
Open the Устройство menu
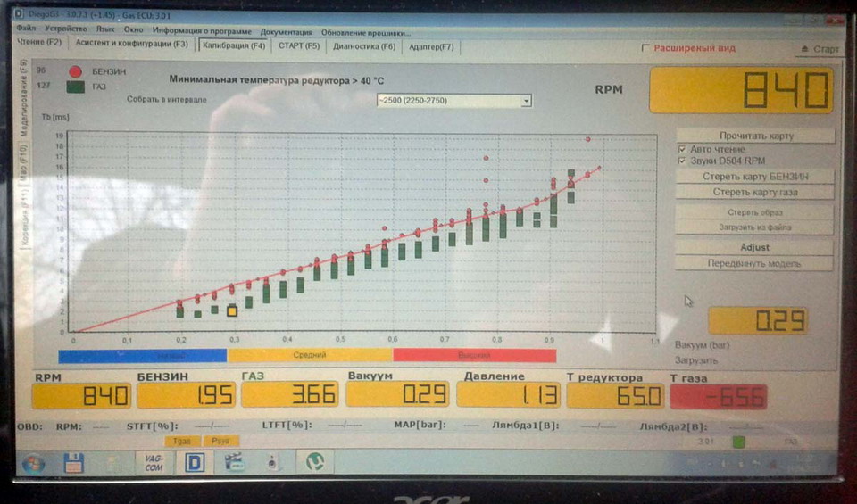coord(65,29)
